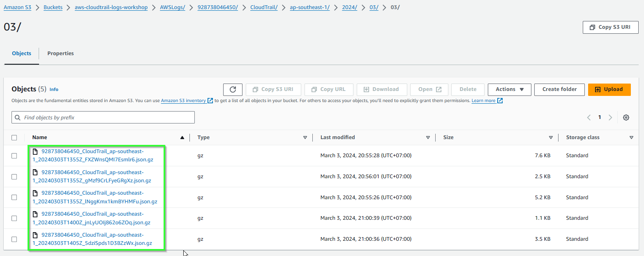Viewport: 644px width, 256px height.
Task: Click page number 1 in the pagination
Action: tap(600, 117)
